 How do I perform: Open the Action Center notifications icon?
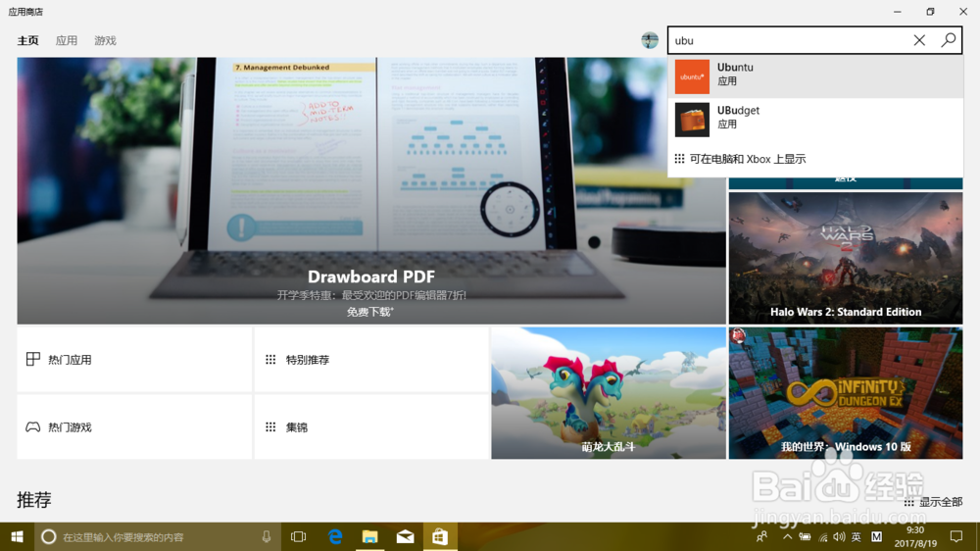point(956,536)
